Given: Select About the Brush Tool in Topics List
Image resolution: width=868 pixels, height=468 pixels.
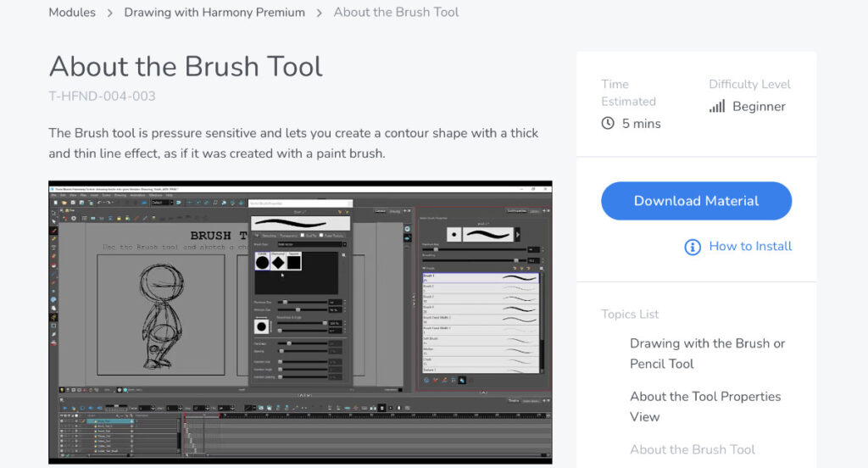Looking at the screenshot, I should coord(693,449).
